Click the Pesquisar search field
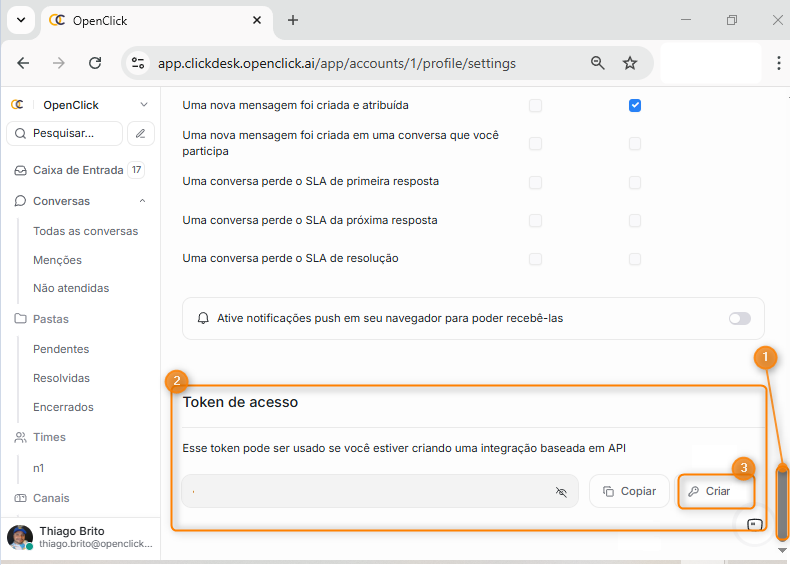The height and width of the screenshot is (565, 790). pyautogui.click(x=65, y=133)
